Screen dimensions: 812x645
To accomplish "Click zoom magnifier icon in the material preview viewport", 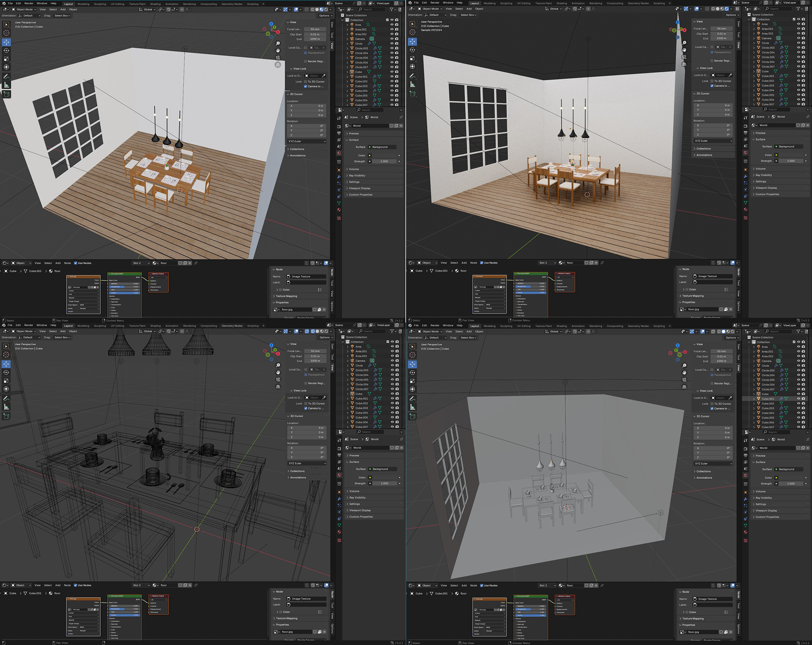I will click(278, 44).
